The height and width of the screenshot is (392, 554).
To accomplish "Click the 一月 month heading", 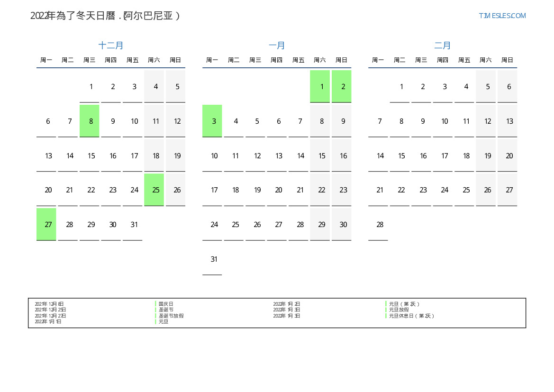I will click(277, 46).
